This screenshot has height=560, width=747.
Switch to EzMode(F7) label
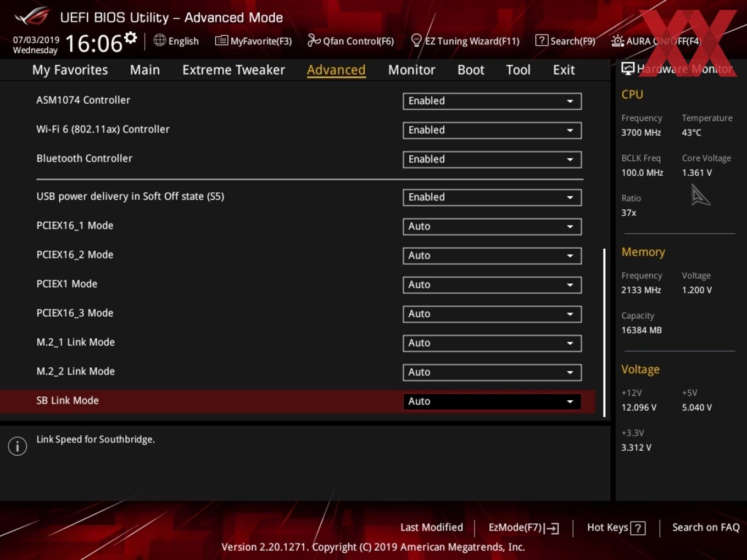click(515, 527)
